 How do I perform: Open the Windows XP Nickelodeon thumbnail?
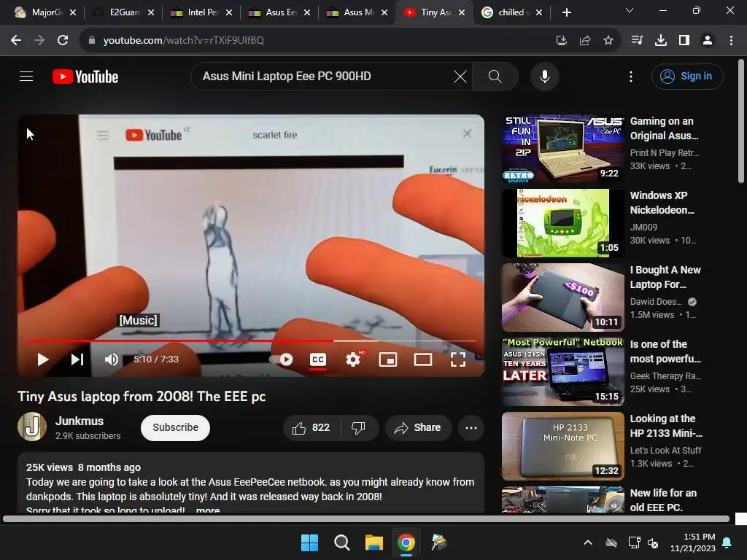point(562,223)
